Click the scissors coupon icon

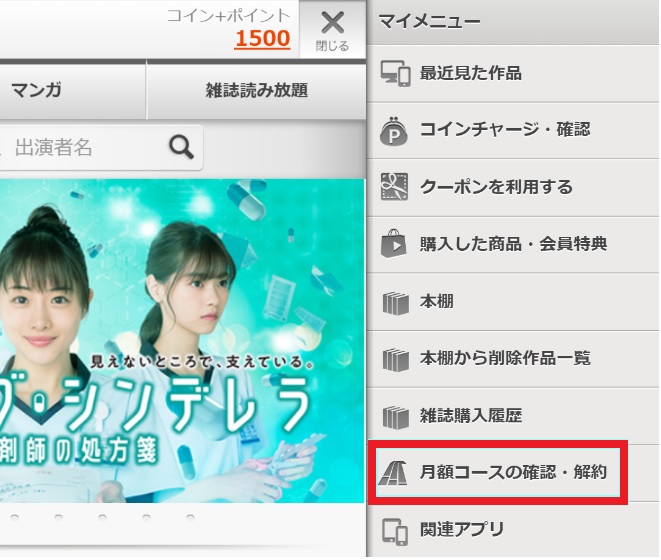[395, 187]
